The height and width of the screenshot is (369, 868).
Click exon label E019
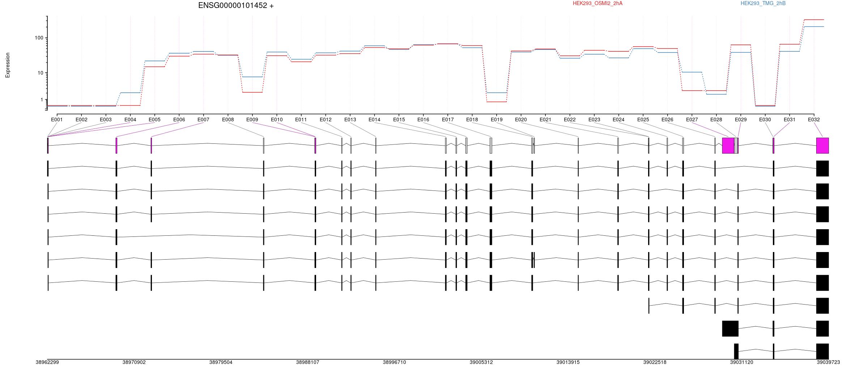tap(497, 119)
